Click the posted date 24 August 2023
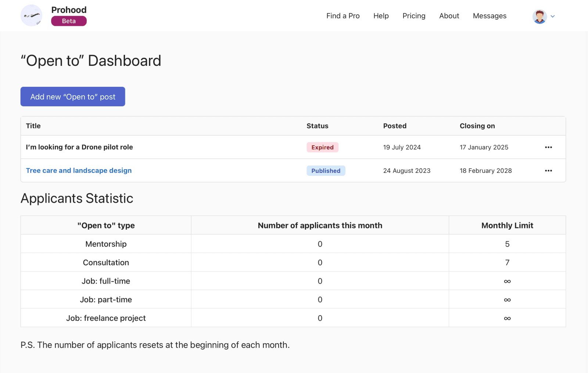Screen dimensions: 588x373 (406, 171)
